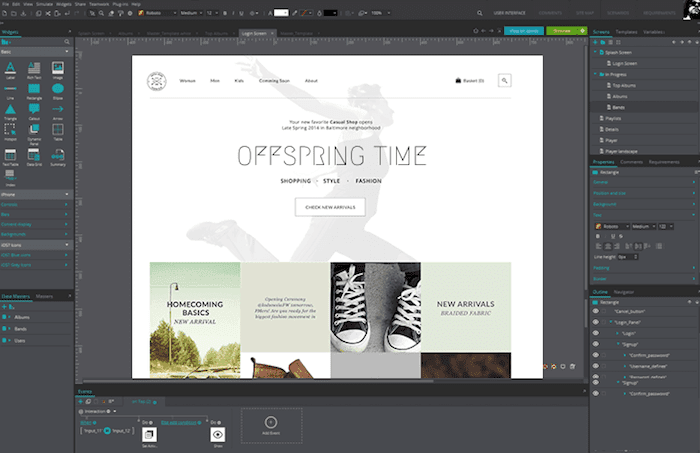Click the black fill color swatch

pyautogui.click(x=330, y=13)
